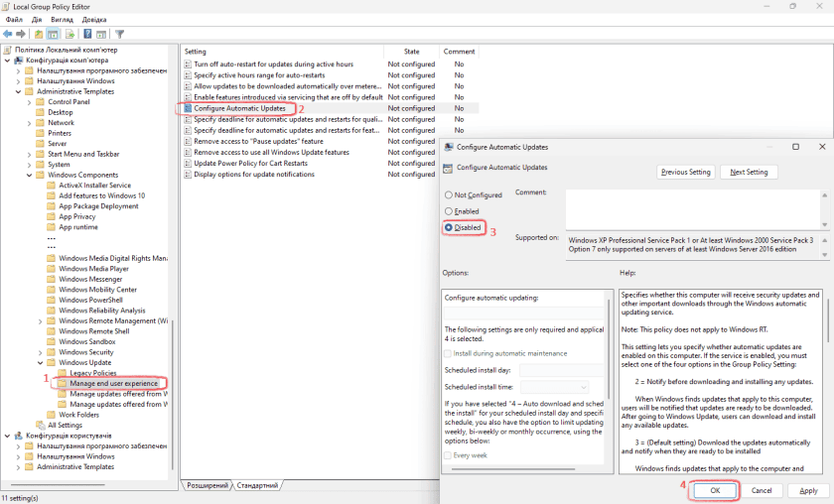Click the Forward arrow toolbar icon
This screenshot has height=504, width=834.
(x=21, y=34)
